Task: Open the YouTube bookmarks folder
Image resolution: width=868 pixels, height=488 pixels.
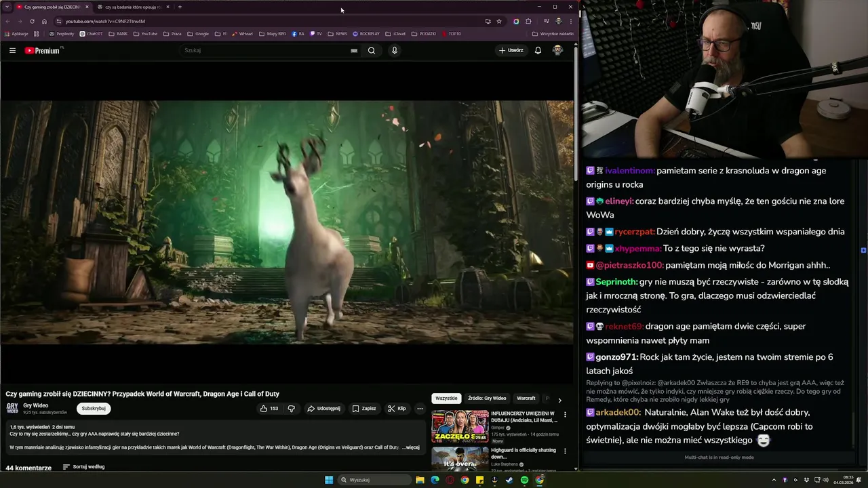Action: [x=145, y=33]
